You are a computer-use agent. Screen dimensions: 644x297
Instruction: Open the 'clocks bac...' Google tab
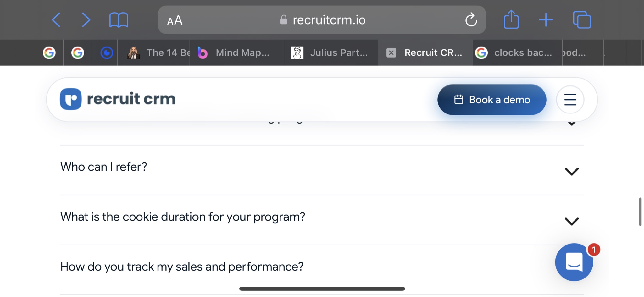(x=517, y=53)
